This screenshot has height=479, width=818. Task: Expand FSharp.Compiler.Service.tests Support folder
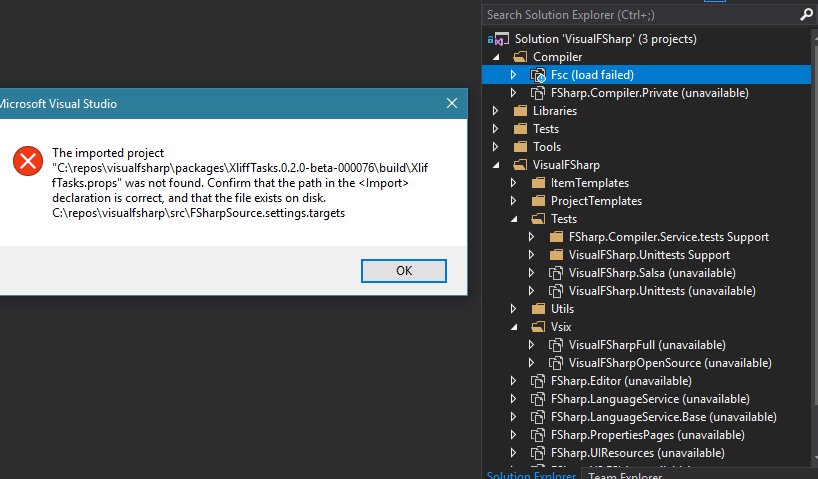click(531, 237)
